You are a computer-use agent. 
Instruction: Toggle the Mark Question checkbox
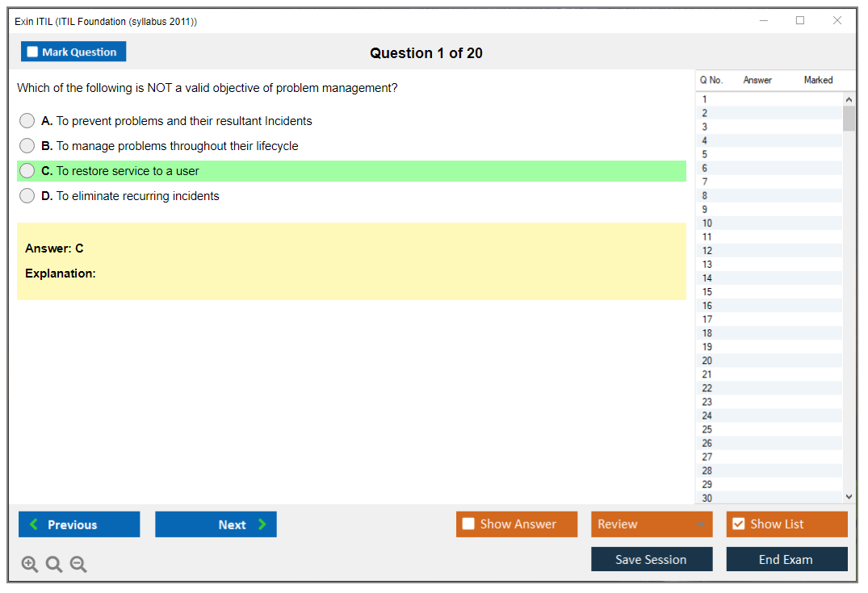[33, 52]
